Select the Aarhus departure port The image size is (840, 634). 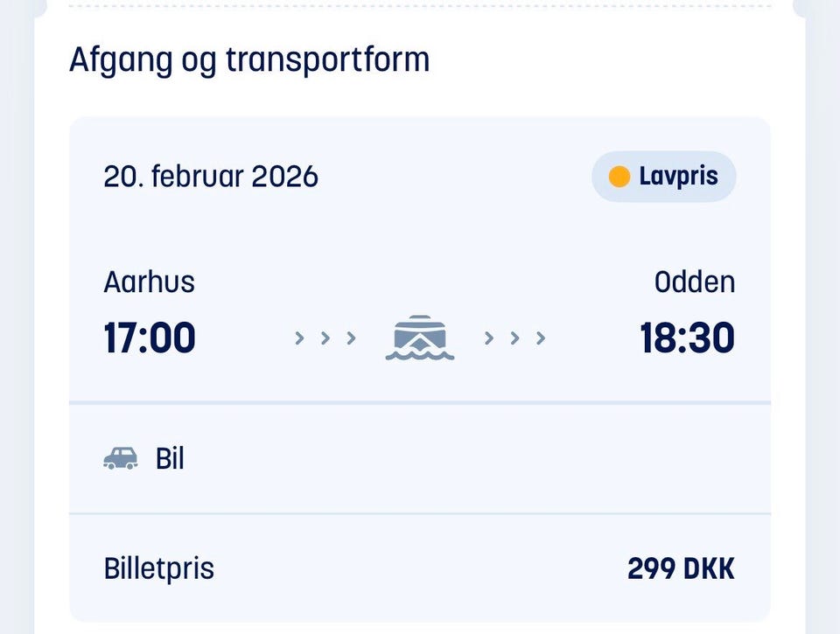pyautogui.click(x=149, y=282)
